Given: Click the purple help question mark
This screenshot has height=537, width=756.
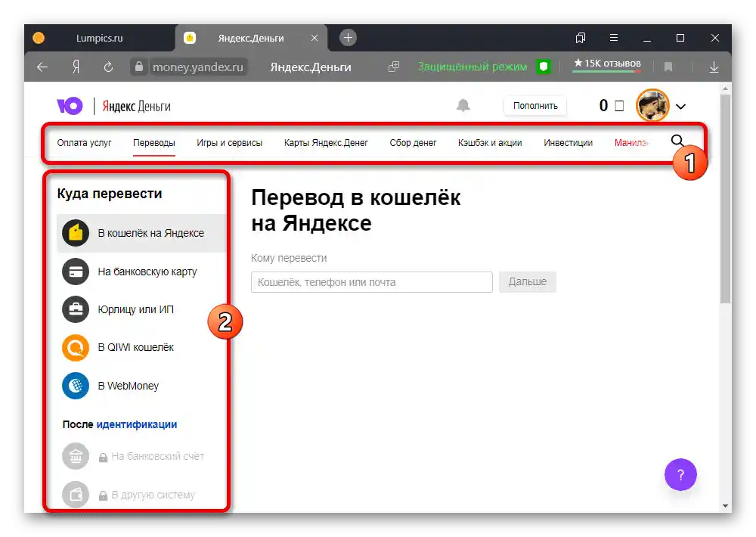Looking at the screenshot, I should (680, 474).
